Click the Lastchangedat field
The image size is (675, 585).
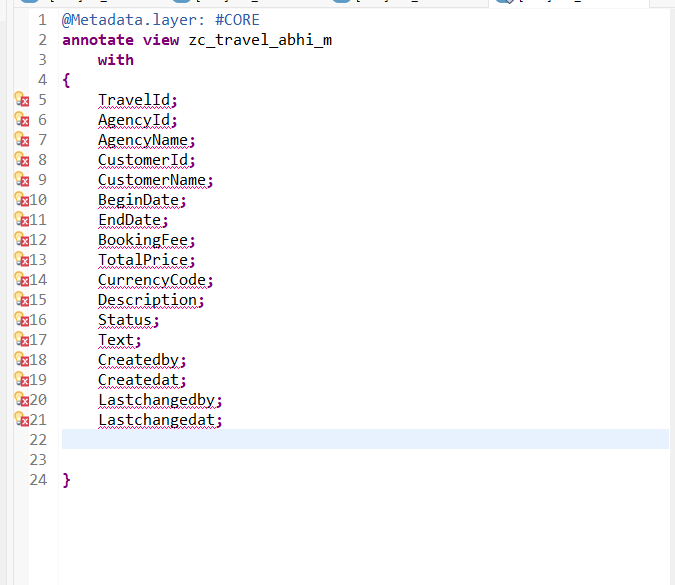pos(156,420)
